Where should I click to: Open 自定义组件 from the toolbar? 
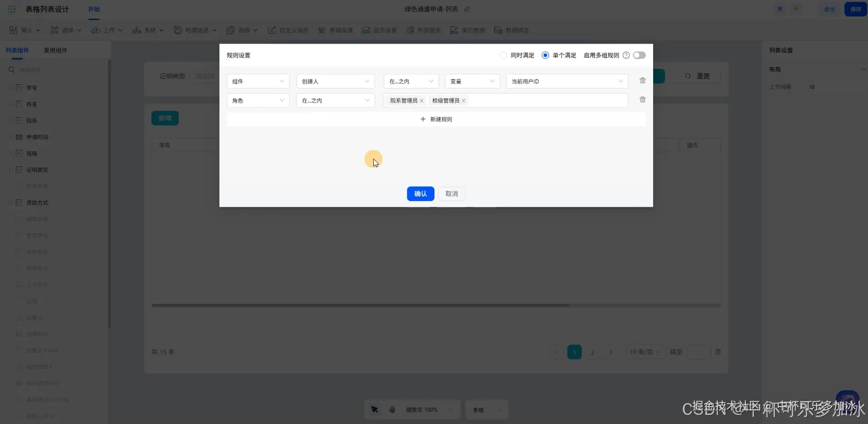point(287,30)
